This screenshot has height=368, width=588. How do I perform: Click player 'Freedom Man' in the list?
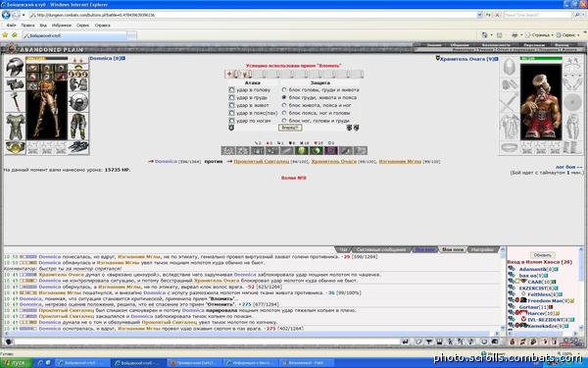click(x=544, y=301)
